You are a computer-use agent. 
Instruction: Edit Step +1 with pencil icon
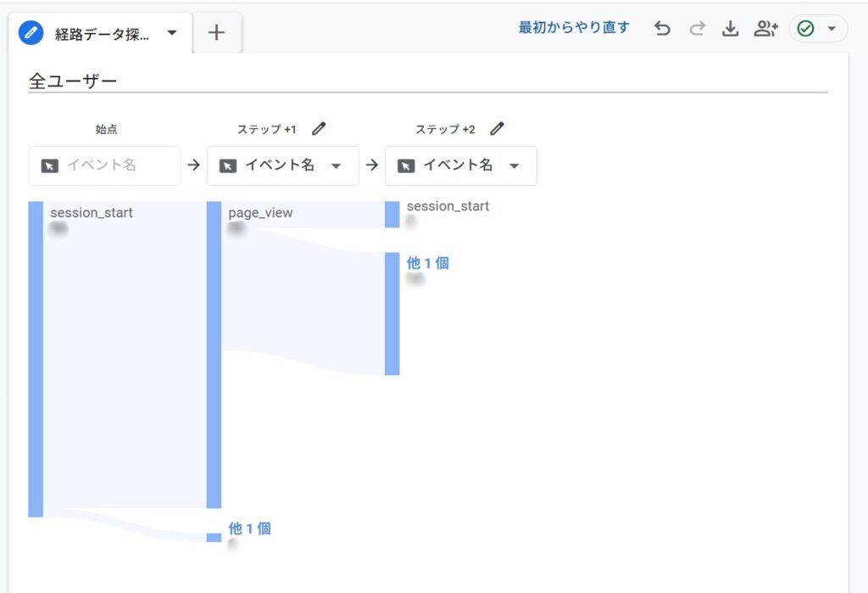click(x=318, y=129)
